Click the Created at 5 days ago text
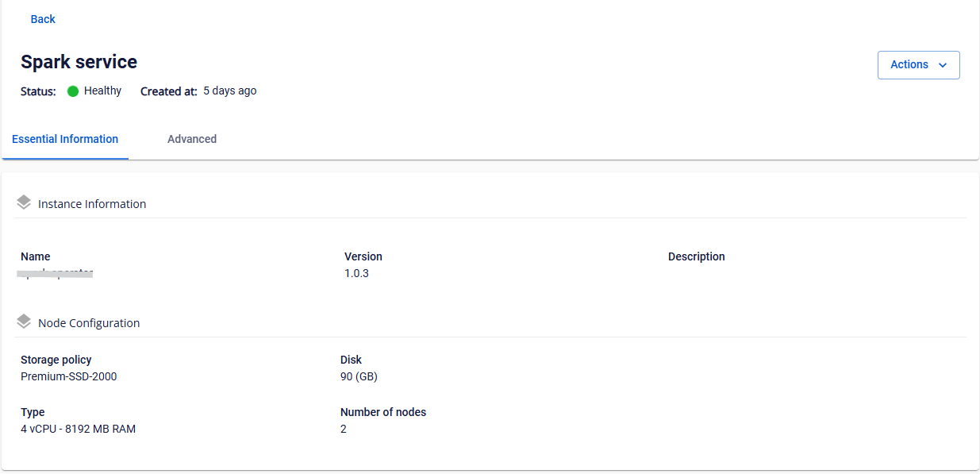 pyautogui.click(x=198, y=91)
